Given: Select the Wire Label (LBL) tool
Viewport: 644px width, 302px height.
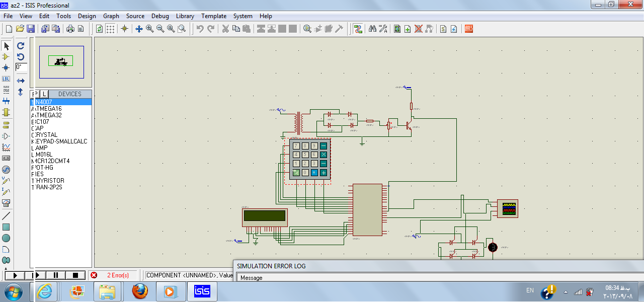Looking at the screenshot, I should (x=6, y=79).
